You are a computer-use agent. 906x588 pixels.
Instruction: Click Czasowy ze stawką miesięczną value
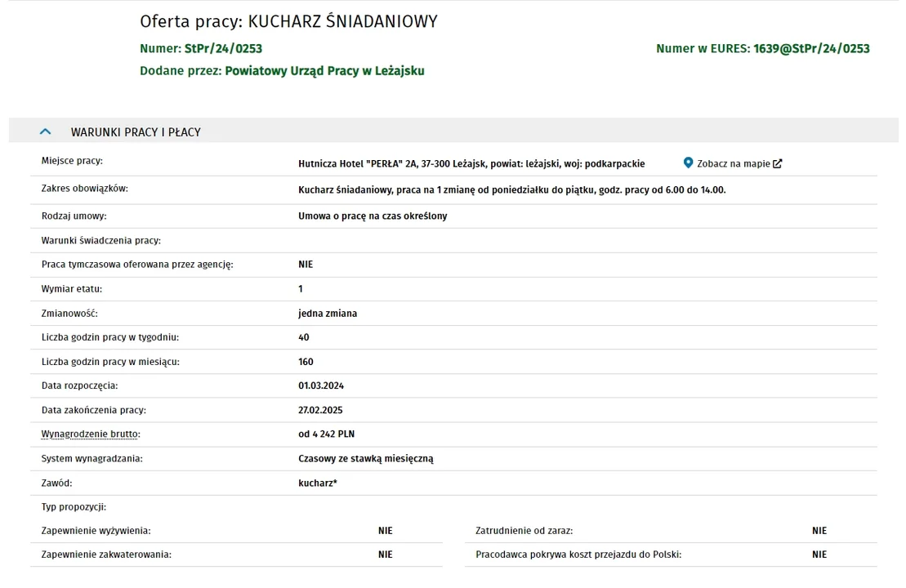[366, 458]
